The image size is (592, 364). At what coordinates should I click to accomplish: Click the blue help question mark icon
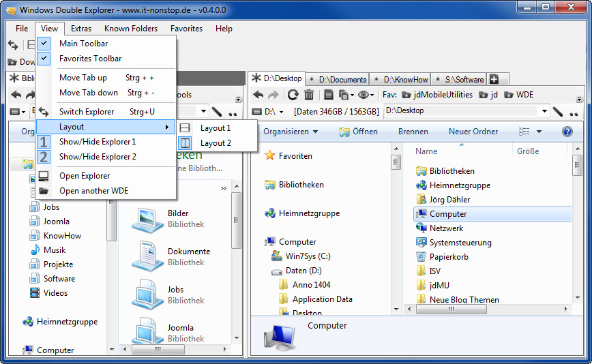pyautogui.click(x=567, y=132)
